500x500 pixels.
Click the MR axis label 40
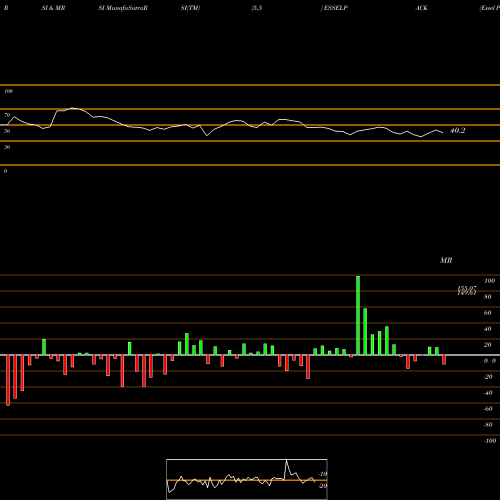(x=488, y=329)
